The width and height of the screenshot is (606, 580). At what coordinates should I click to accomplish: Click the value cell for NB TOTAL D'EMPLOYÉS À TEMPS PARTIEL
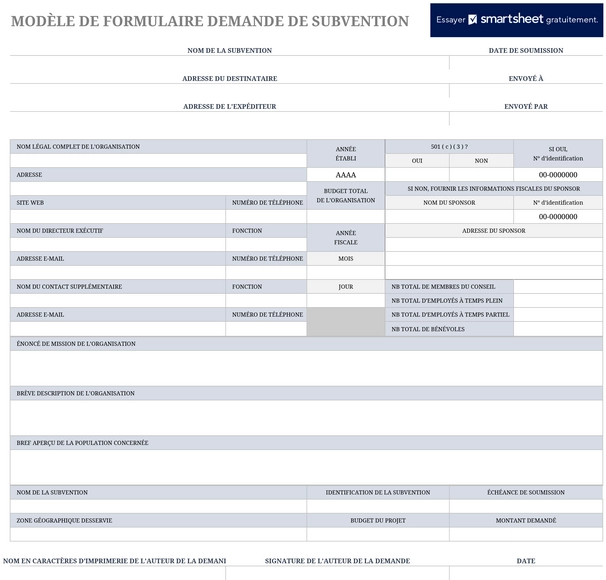tap(558, 315)
